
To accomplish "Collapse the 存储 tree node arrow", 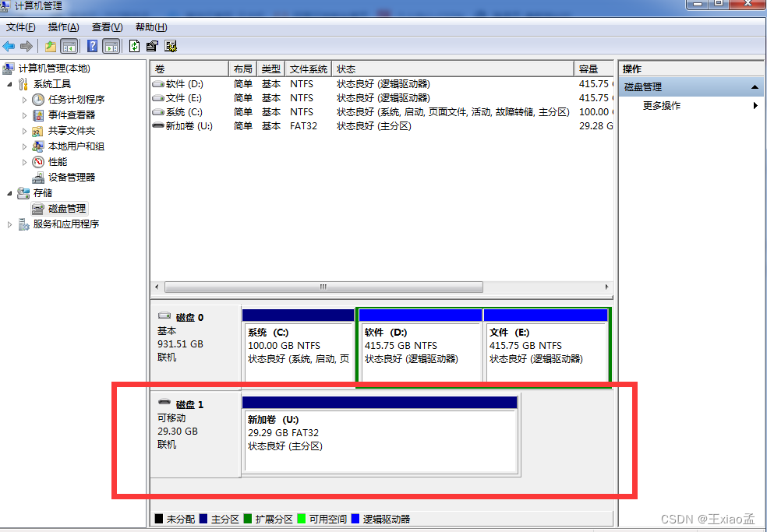I will [x=10, y=193].
